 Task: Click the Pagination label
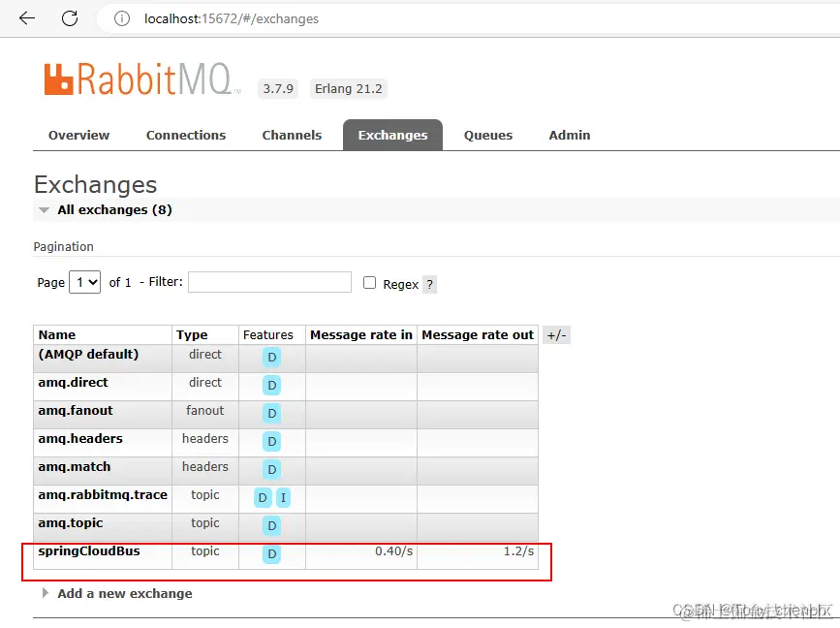(63, 246)
